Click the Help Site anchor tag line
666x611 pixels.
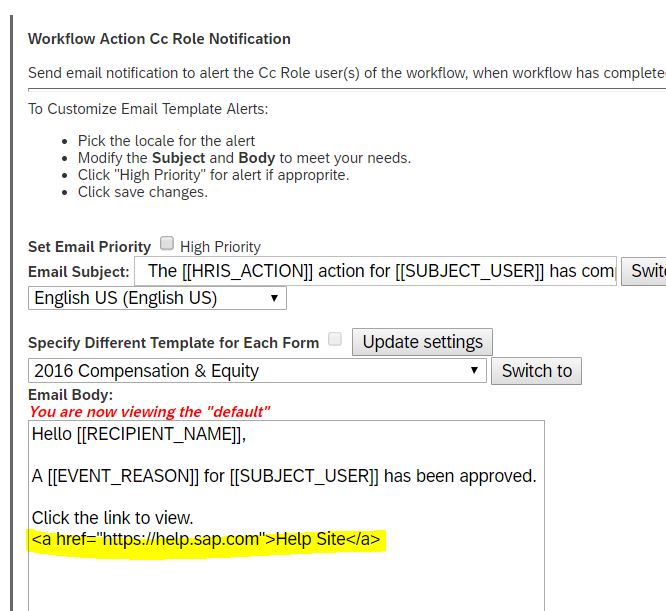[206, 539]
